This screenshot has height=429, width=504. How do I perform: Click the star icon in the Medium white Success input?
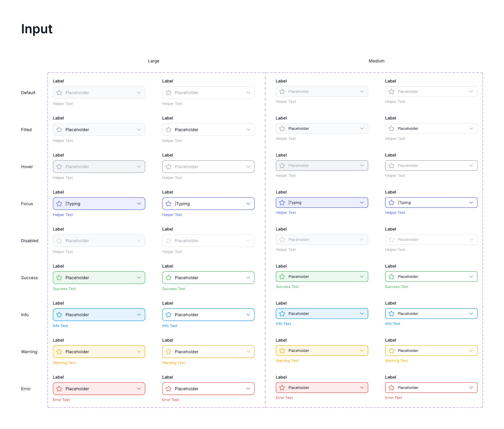391,276
